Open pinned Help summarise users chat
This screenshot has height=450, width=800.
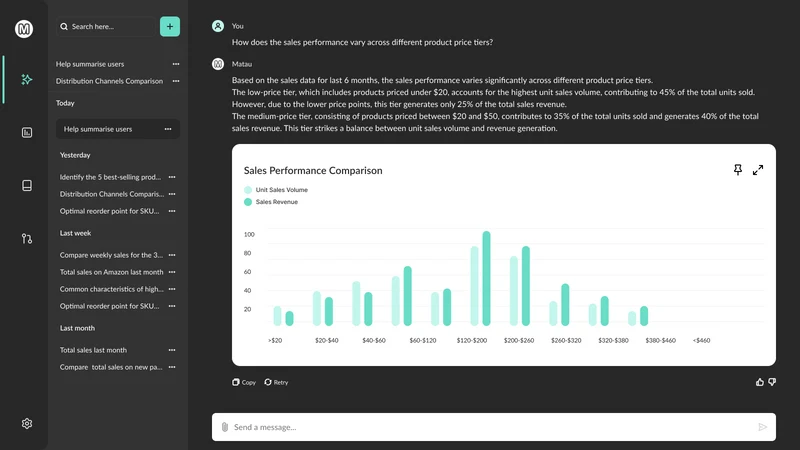pos(90,64)
